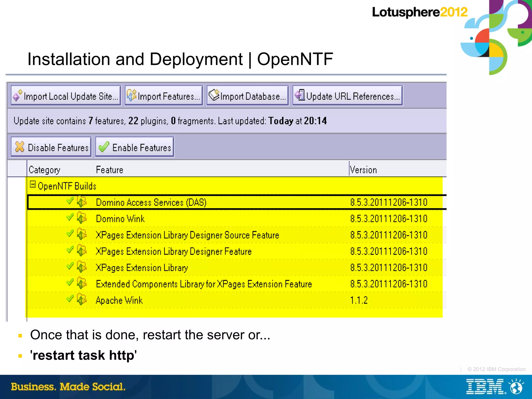Click the Enable Features button
532x399 pixels.
click(x=135, y=147)
